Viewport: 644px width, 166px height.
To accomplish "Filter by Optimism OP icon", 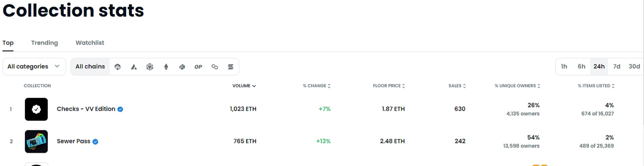I will (x=198, y=67).
